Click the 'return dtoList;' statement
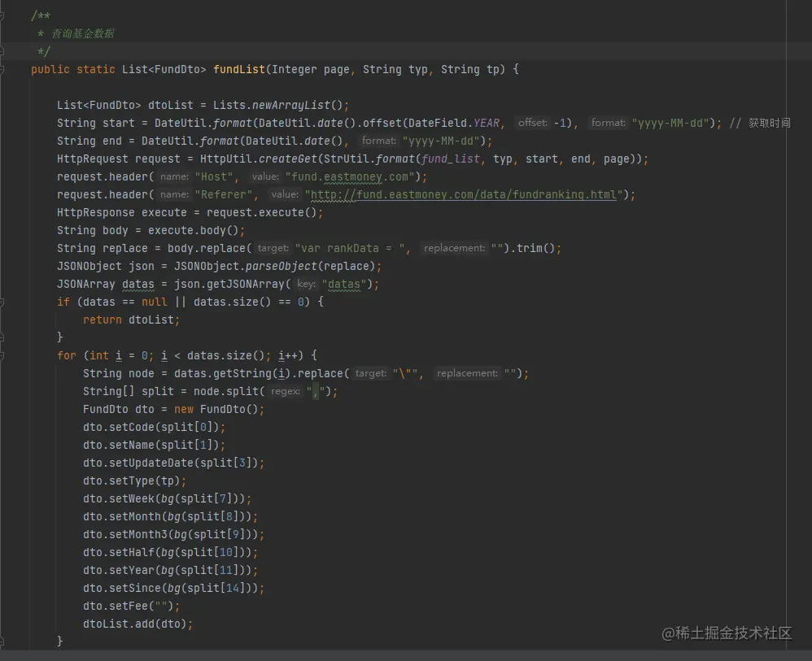 [x=131, y=320]
